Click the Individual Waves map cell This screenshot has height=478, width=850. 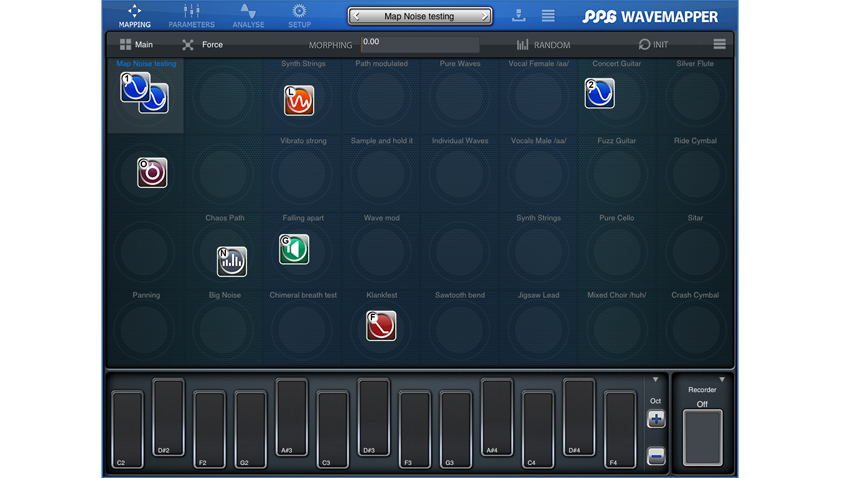(460, 172)
